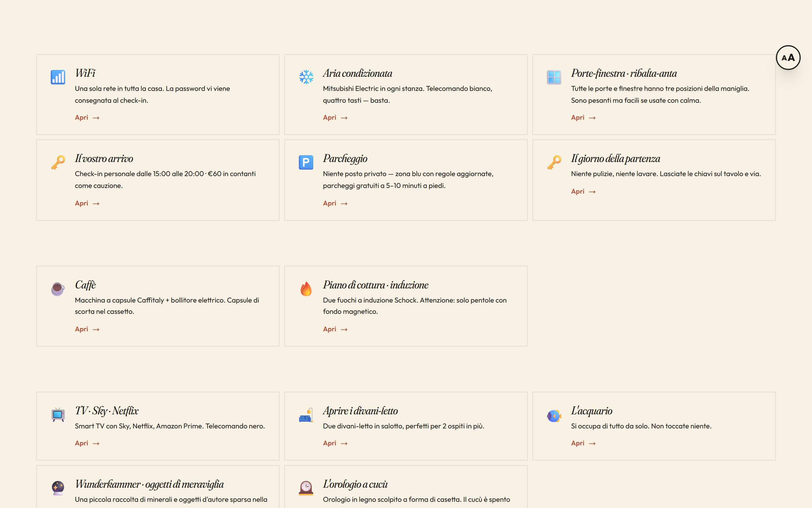Follow the Apri link for L'acquario
The height and width of the screenshot is (508, 812).
point(584,443)
